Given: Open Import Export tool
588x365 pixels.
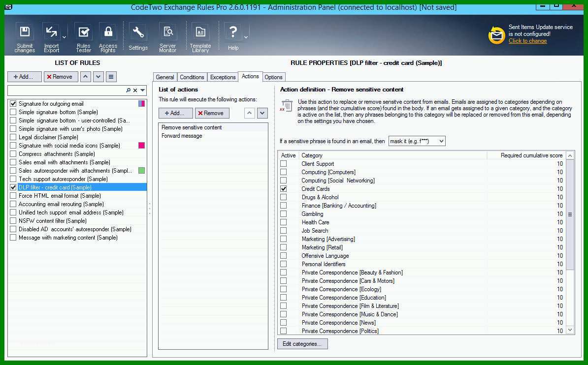Looking at the screenshot, I should (51, 37).
